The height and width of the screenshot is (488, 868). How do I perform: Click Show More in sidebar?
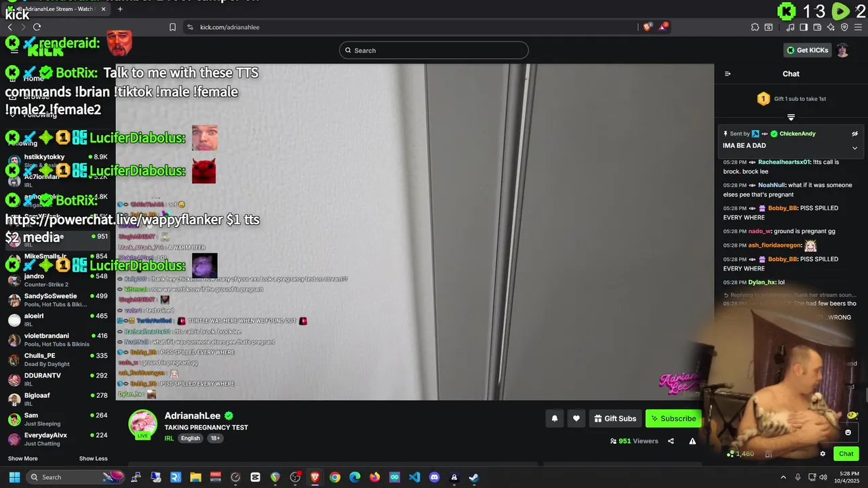pos(23,459)
